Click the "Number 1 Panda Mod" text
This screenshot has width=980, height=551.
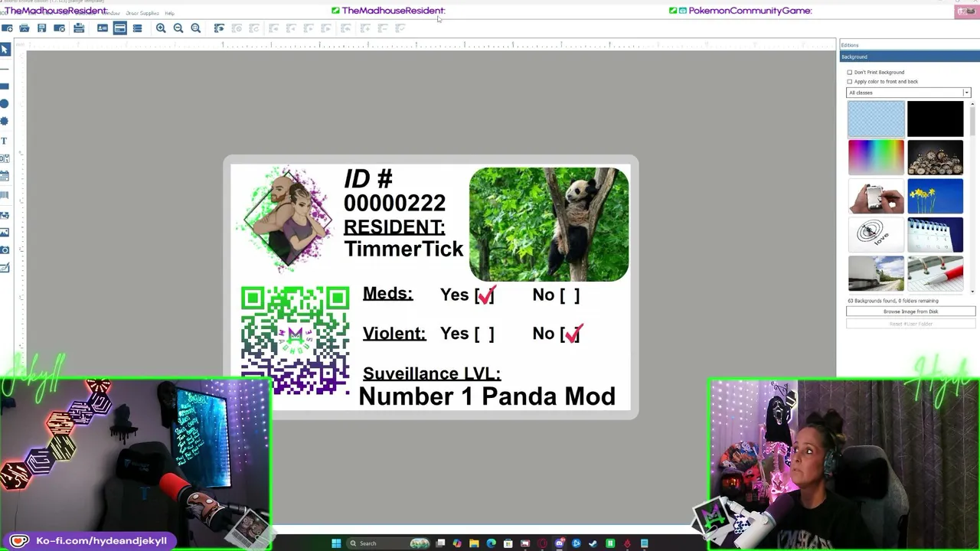click(x=487, y=396)
